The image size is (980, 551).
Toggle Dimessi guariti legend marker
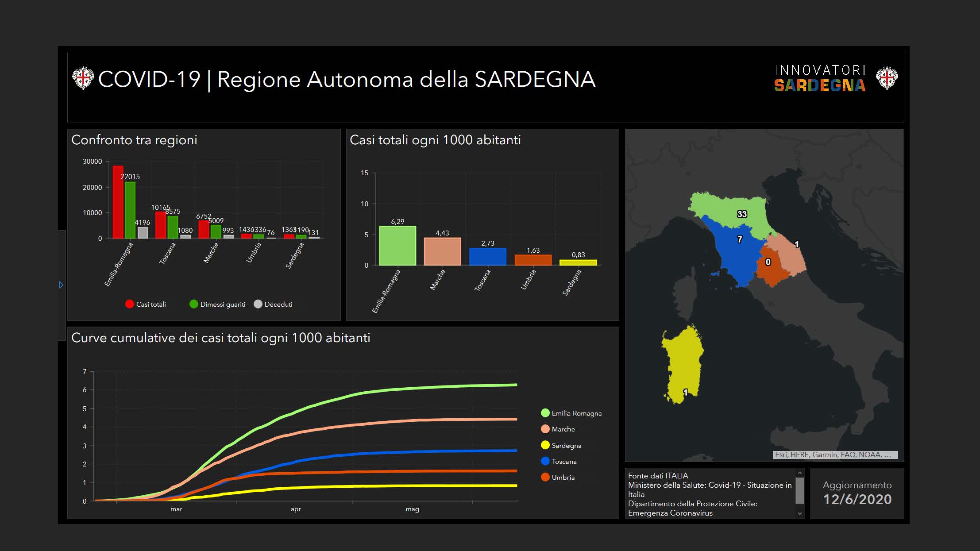pos(193,304)
